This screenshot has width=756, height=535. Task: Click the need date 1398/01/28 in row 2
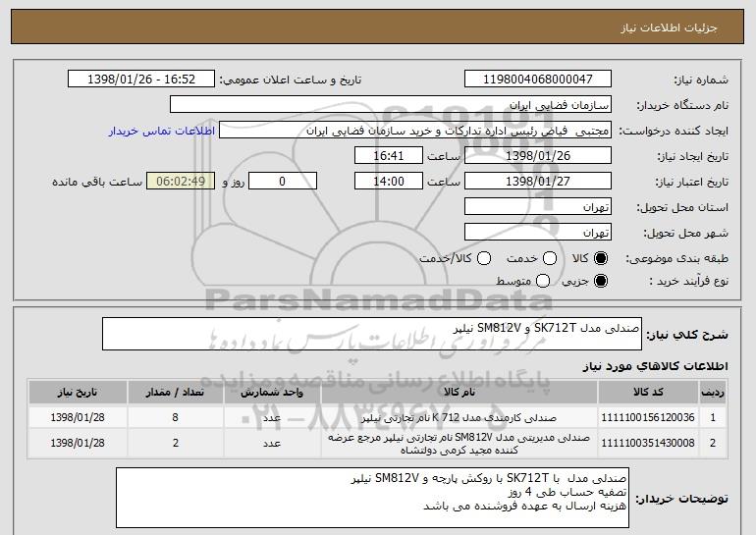pyautogui.click(x=78, y=443)
